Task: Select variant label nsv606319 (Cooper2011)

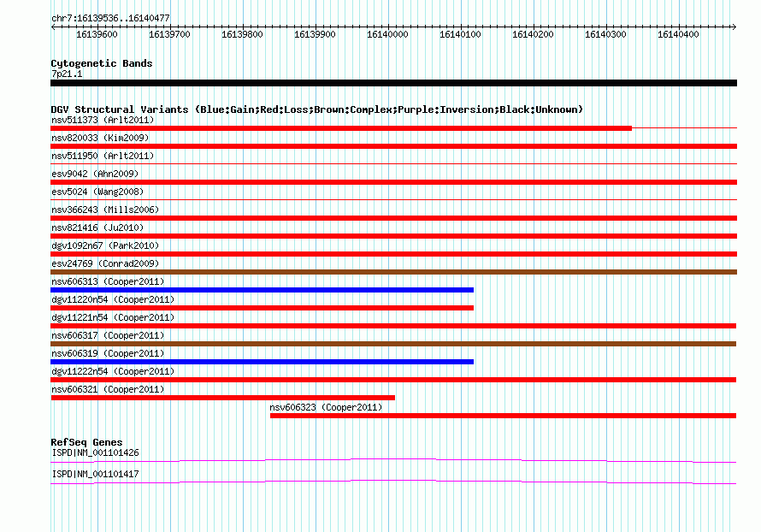Action: point(108,353)
